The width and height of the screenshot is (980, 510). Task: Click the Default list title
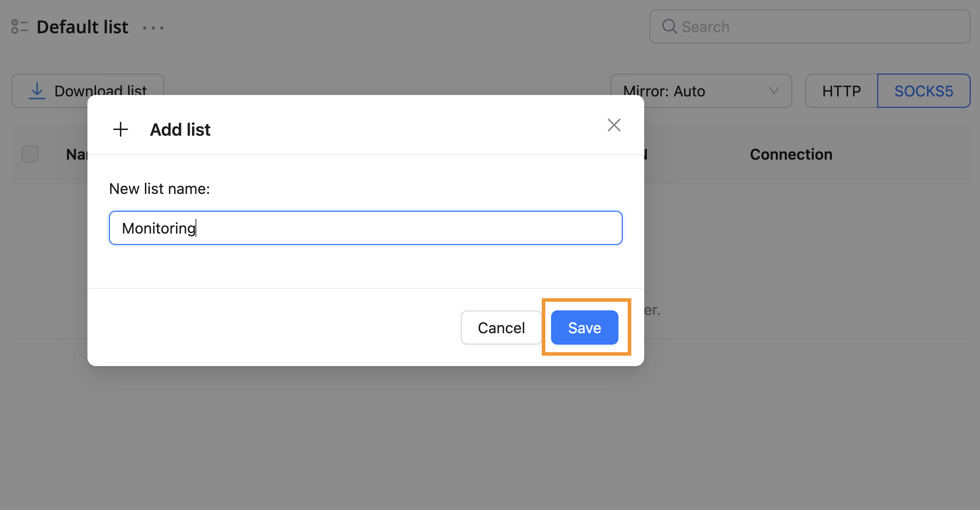tap(82, 27)
